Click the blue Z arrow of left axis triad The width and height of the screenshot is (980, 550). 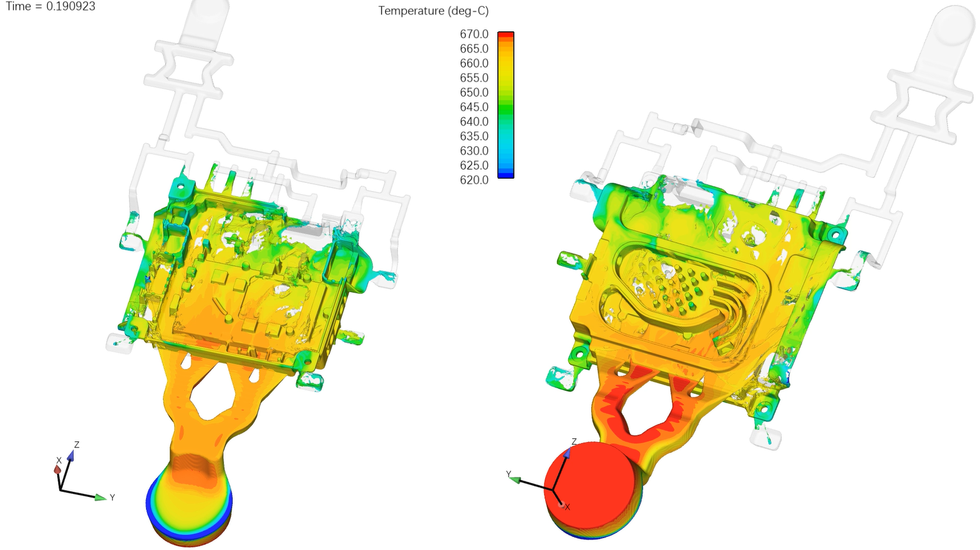point(70,456)
